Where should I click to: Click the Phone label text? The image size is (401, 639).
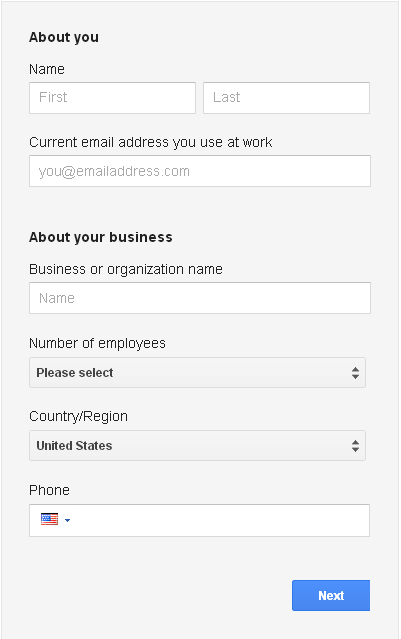point(49,490)
